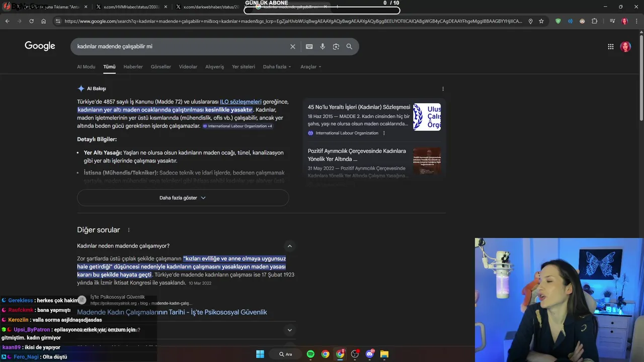Image resolution: width=644 pixels, height=362 pixels.
Task: Open Spotify from the taskbar
Action: tap(310, 354)
